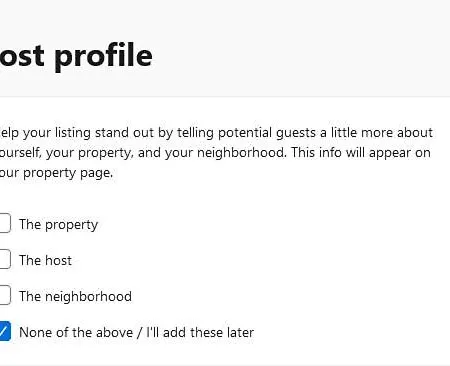Click the word 'stand' in the first line

coord(112,133)
